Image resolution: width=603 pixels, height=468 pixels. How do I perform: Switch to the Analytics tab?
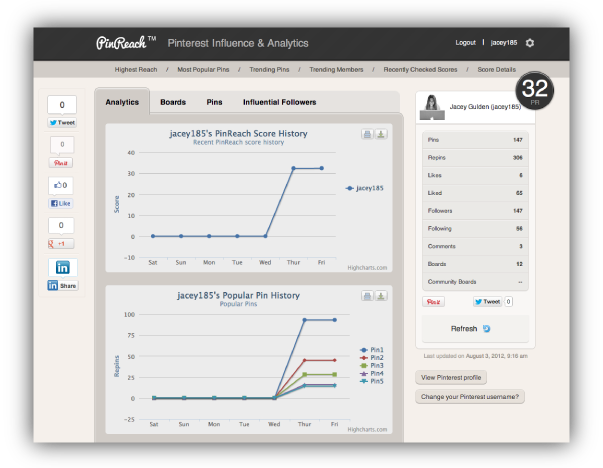pyautogui.click(x=122, y=102)
